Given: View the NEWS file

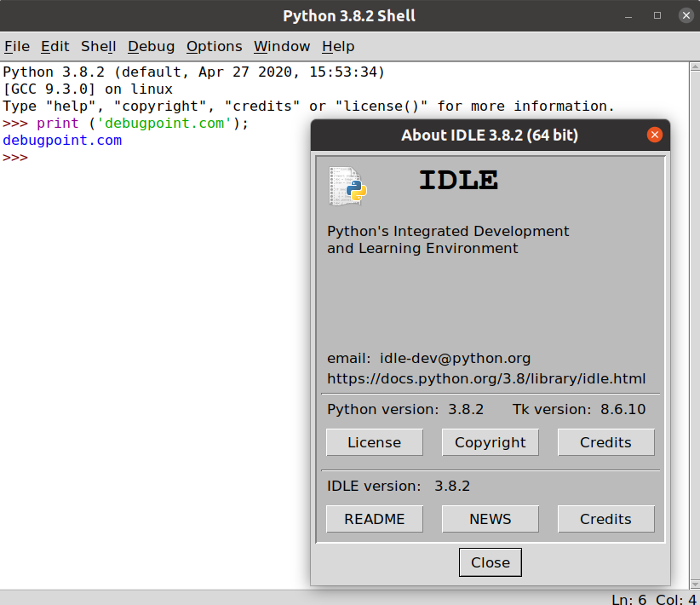Looking at the screenshot, I should click(x=490, y=519).
